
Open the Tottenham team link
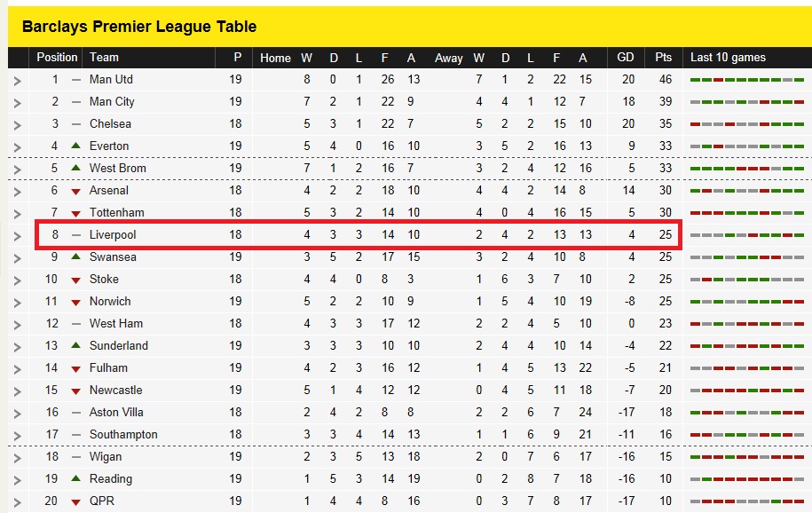coord(117,212)
